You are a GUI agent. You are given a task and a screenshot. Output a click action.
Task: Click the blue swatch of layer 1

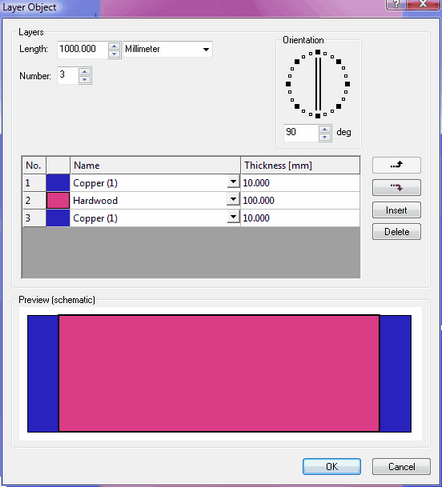coord(58,183)
